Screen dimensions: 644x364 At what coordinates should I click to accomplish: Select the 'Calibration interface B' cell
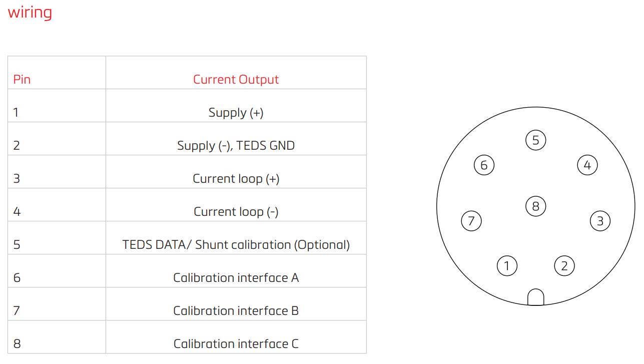pyautogui.click(x=236, y=311)
